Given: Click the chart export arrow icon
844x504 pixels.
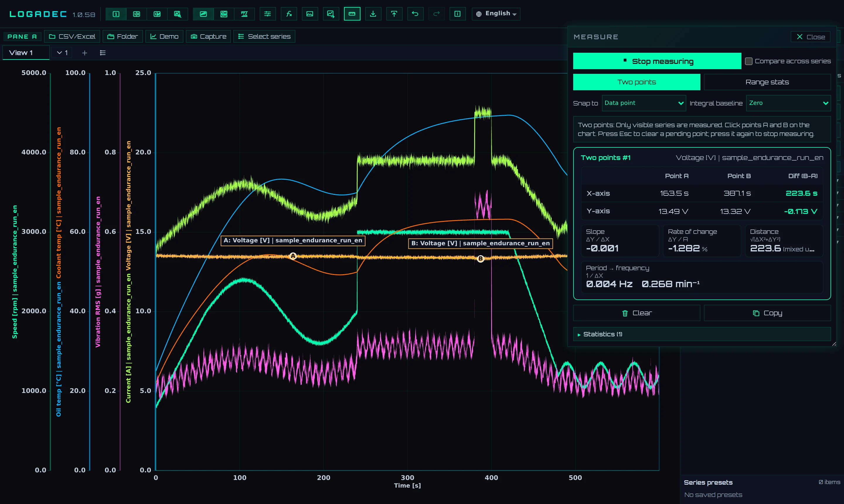Looking at the screenshot, I should pos(331,14).
